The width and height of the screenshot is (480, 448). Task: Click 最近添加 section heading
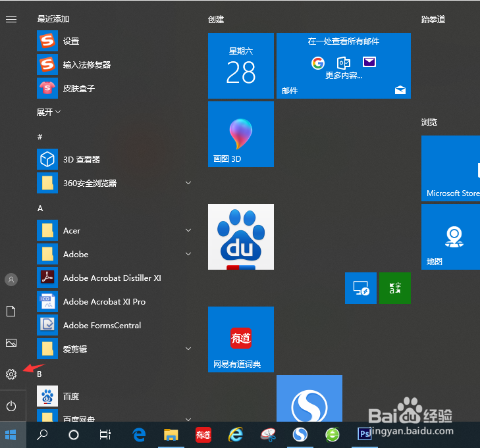pos(53,19)
